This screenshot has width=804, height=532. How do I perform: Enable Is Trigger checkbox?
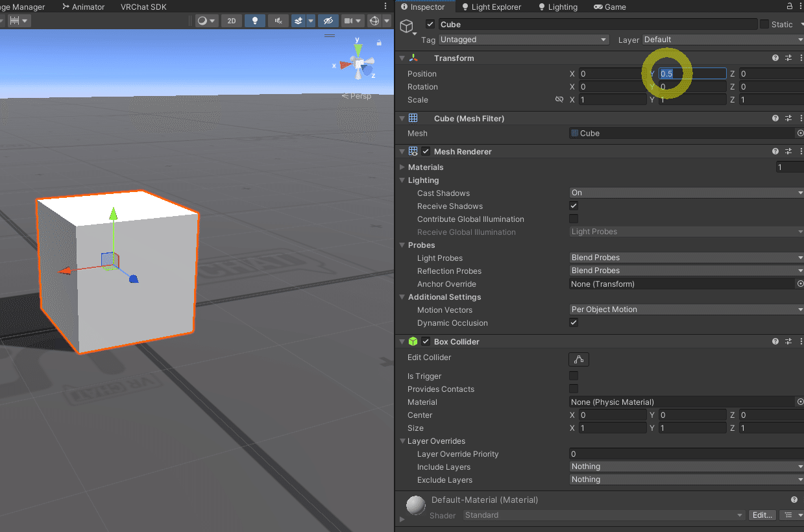click(574, 376)
